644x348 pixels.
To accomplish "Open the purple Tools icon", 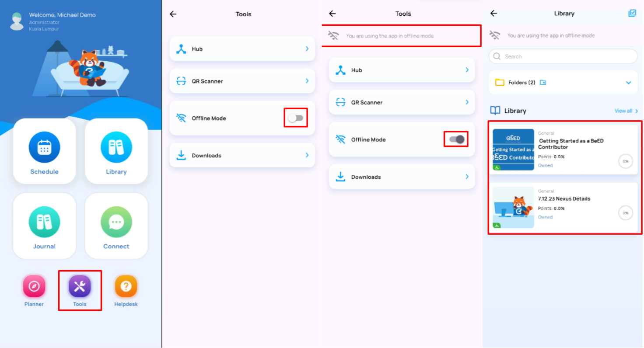I will pos(80,287).
